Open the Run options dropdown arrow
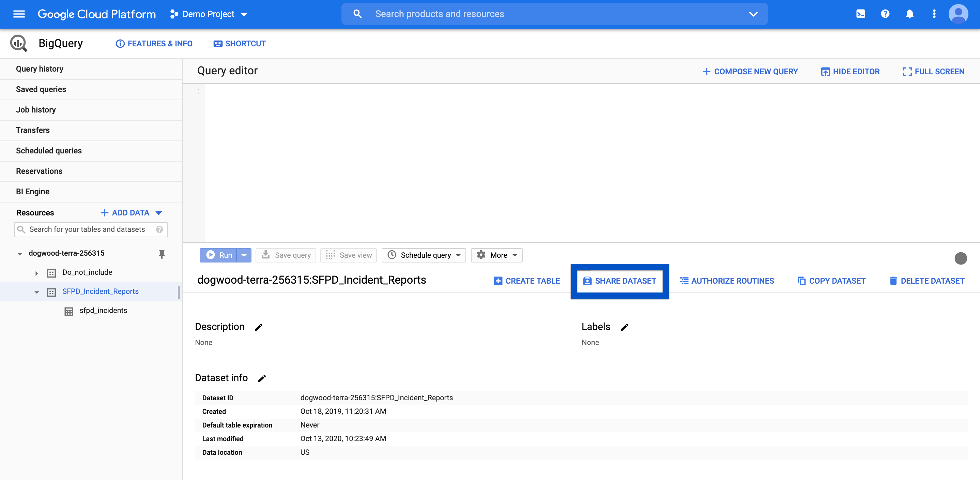 [x=244, y=255]
